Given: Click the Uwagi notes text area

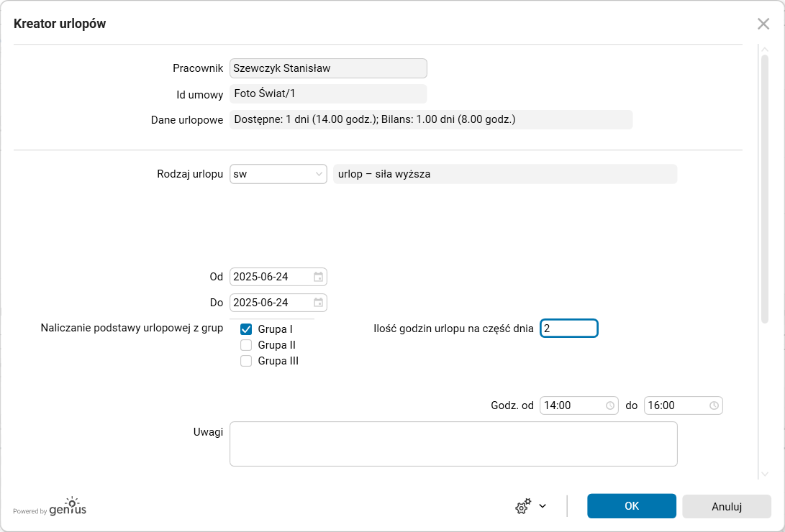Looking at the screenshot, I should [x=453, y=444].
